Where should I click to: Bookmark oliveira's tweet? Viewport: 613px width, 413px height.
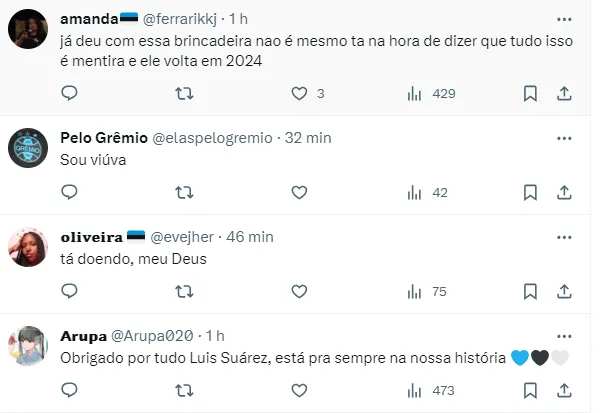(x=531, y=291)
